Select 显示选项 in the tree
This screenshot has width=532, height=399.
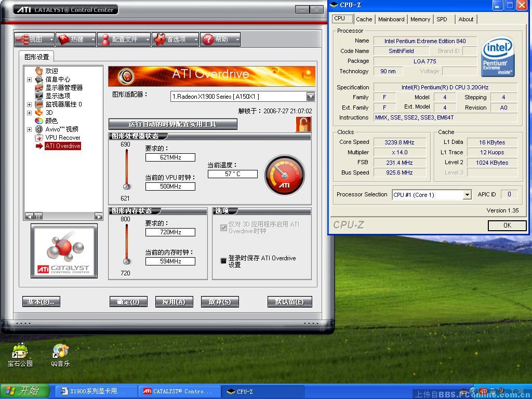point(58,96)
